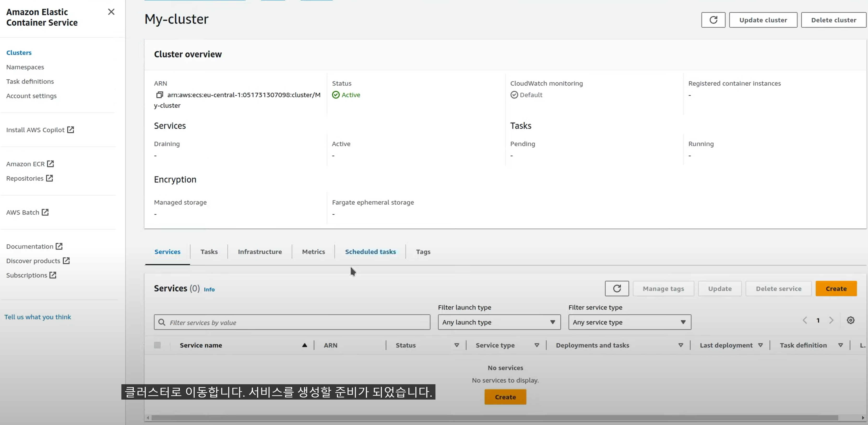The image size is (868, 425).
Task: Sort by the Status column arrow
Action: pyautogui.click(x=457, y=345)
